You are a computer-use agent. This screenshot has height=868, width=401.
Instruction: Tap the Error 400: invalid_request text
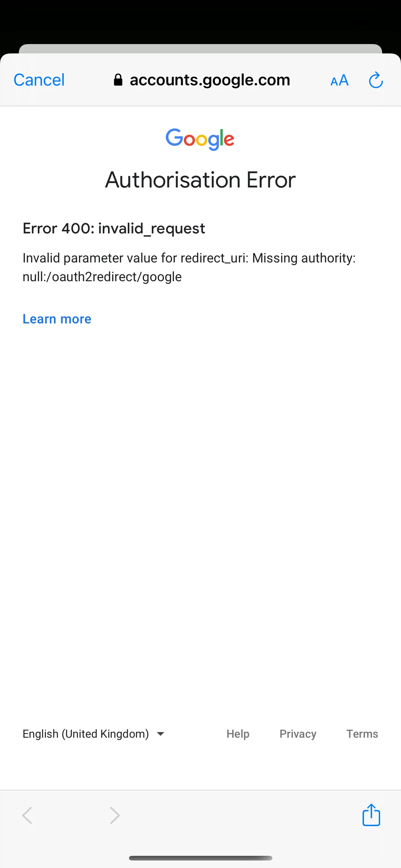click(114, 228)
